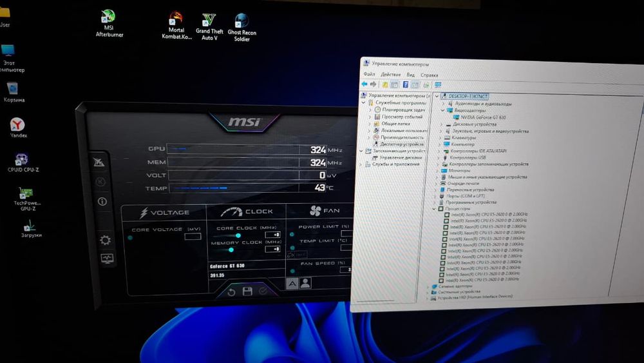Open Файл menu
Image resolution: width=644 pixels, height=363 pixels.
click(x=369, y=74)
